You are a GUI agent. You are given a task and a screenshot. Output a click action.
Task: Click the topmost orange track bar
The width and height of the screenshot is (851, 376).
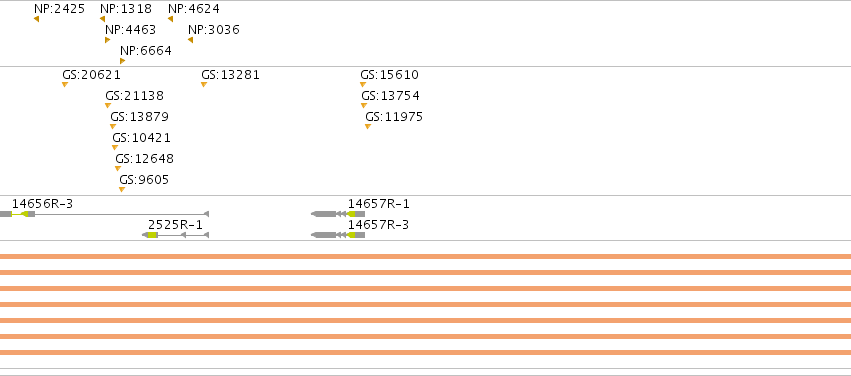426,256
